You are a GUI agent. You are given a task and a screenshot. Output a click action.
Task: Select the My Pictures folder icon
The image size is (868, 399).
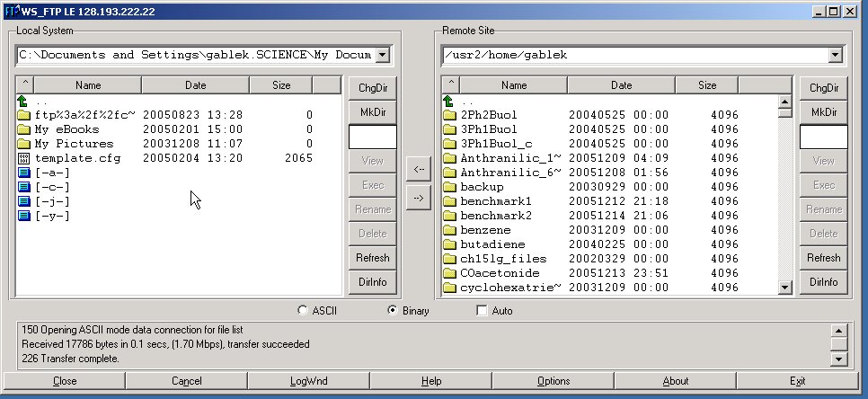(x=23, y=144)
